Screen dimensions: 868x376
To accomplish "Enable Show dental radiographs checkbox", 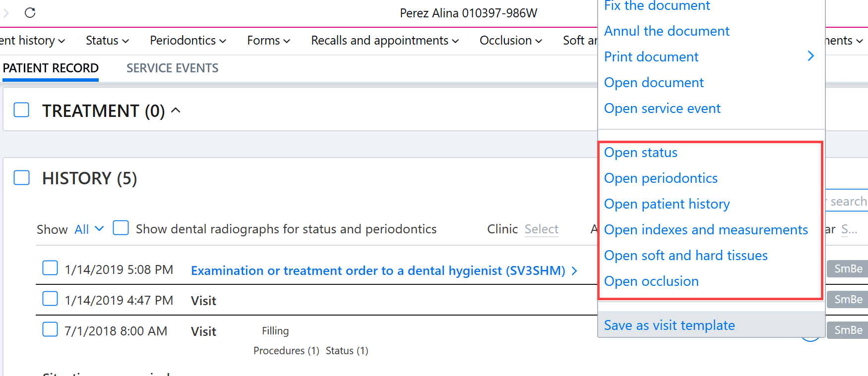I will tap(121, 228).
